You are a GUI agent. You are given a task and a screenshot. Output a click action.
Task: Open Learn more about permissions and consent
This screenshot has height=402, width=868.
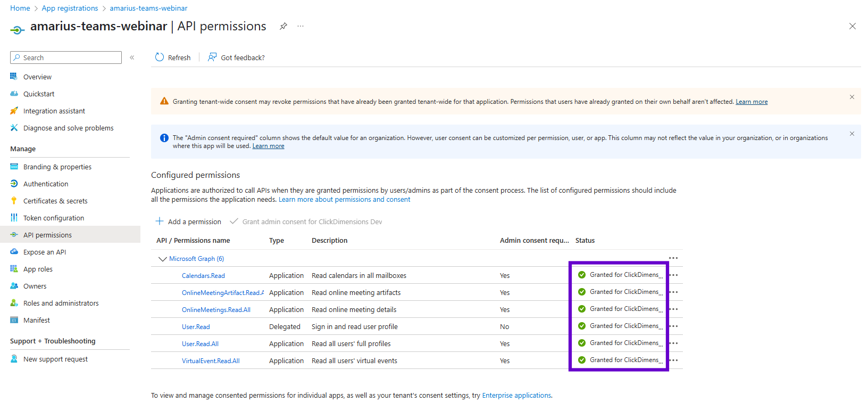[344, 200]
